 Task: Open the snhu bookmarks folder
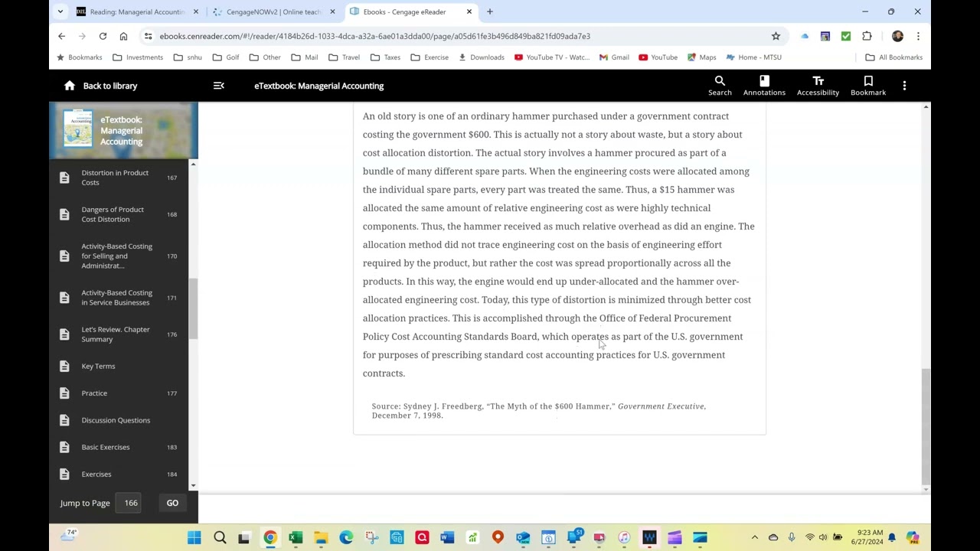(x=188, y=57)
